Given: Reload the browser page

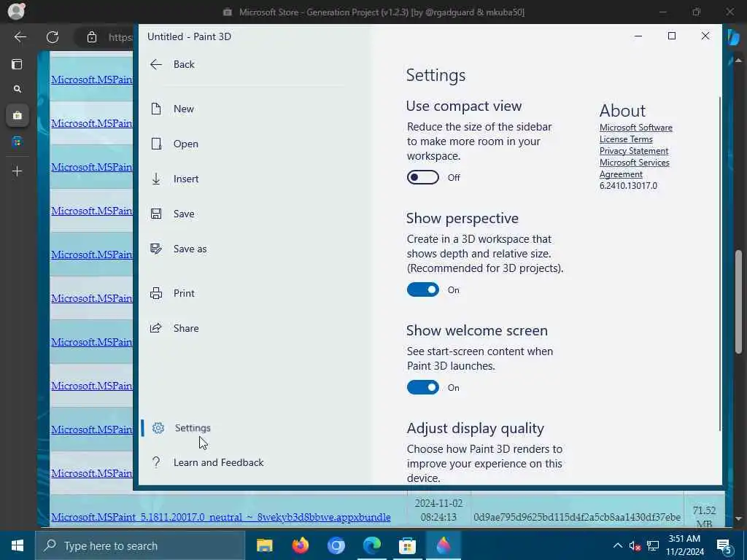Looking at the screenshot, I should click(53, 37).
